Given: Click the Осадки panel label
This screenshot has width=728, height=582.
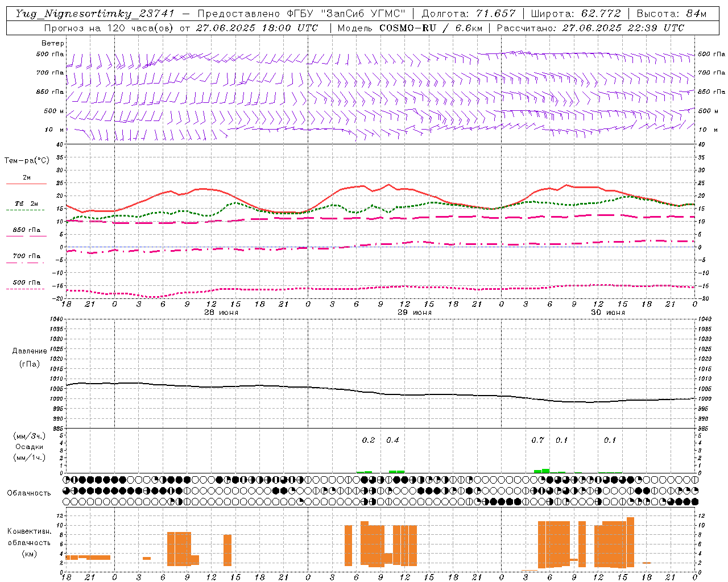Looking at the screenshot, I should coord(30,447).
